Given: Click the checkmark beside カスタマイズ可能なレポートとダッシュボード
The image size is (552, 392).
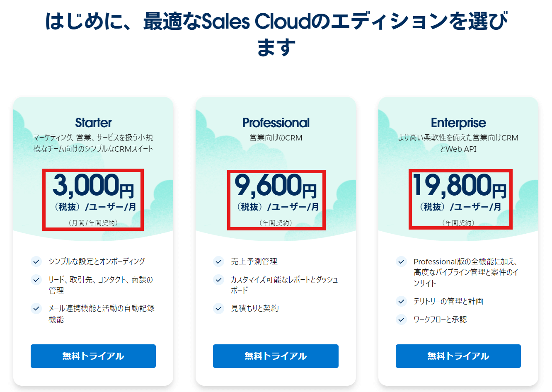Looking at the screenshot, I should click(x=218, y=280).
